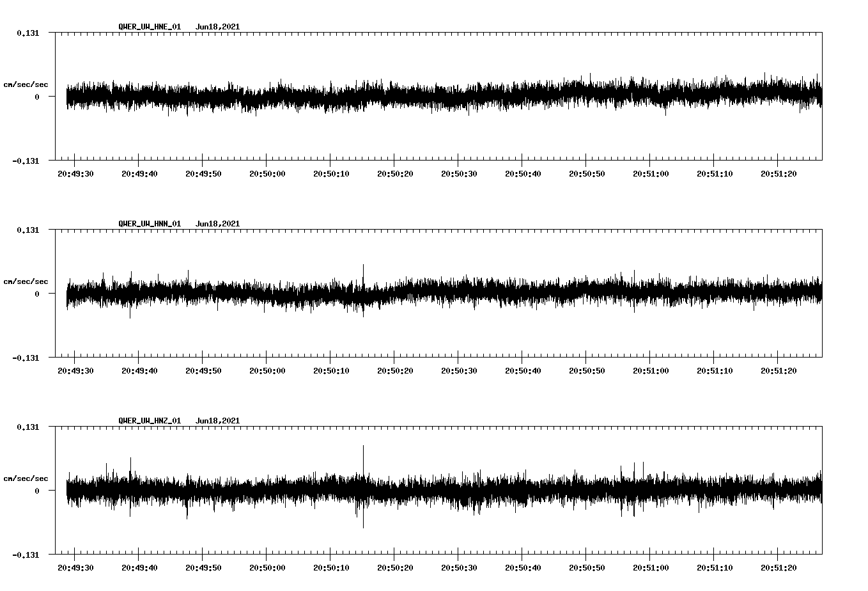Click the 20:50:00 time label under HNN plot
This screenshot has width=868, height=591.
[267, 370]
